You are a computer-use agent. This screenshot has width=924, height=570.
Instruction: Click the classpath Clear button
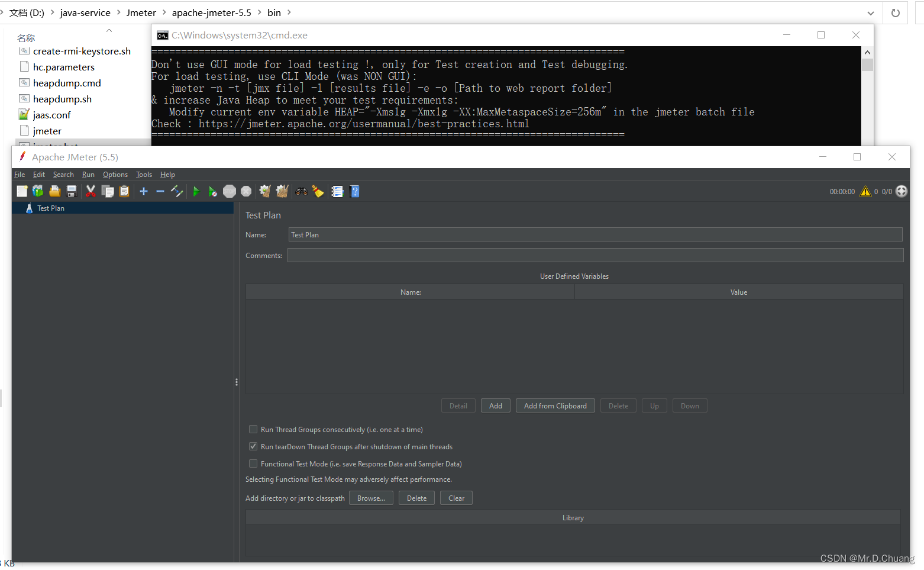coord(456,498)
